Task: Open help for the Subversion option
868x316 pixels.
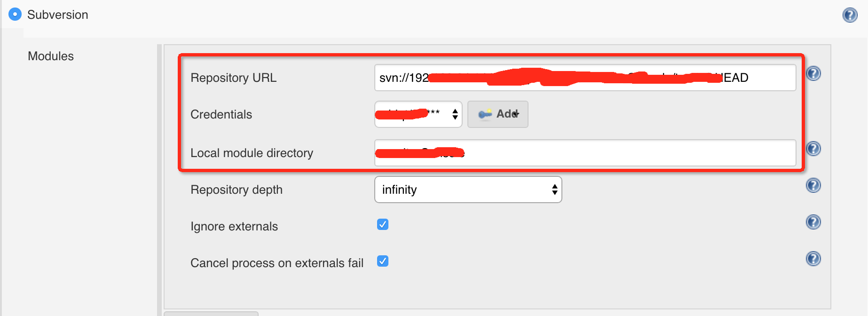Action: 850,15
